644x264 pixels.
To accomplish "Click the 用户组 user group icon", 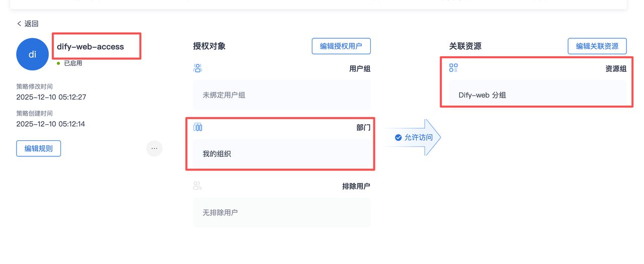I will (x=198, y=68).
